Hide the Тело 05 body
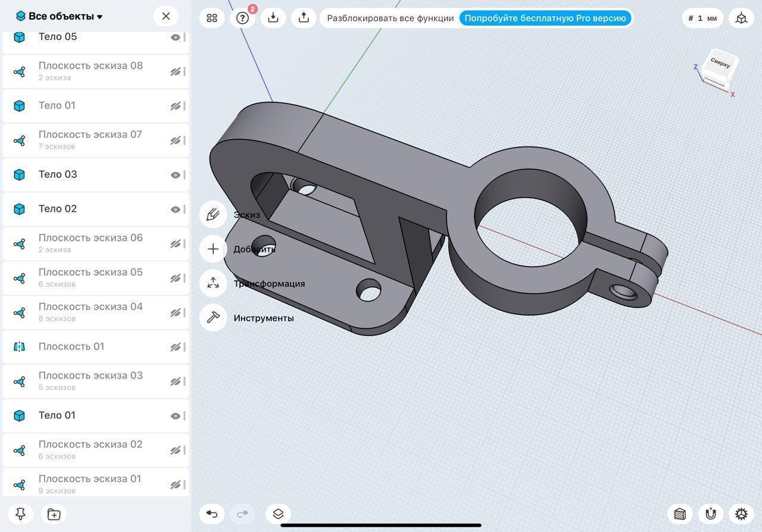Image resolution: width=762 pixels, height=532 pixels. click(176, 37)
